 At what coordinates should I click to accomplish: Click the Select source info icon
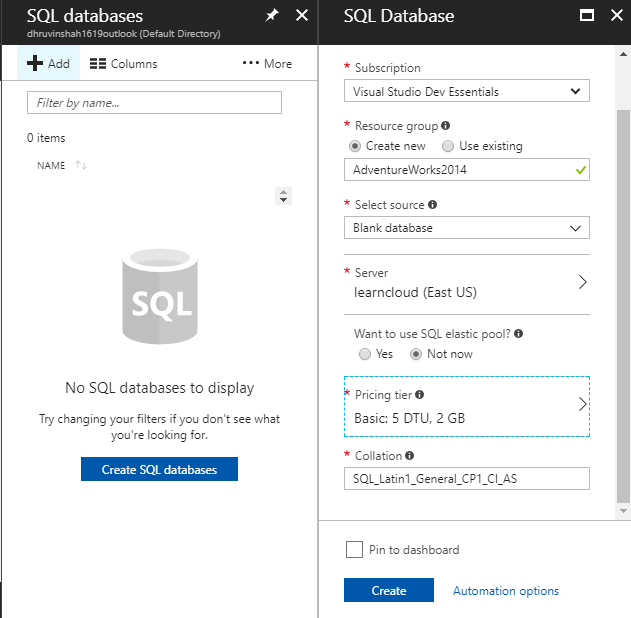[x=433, y=205]
